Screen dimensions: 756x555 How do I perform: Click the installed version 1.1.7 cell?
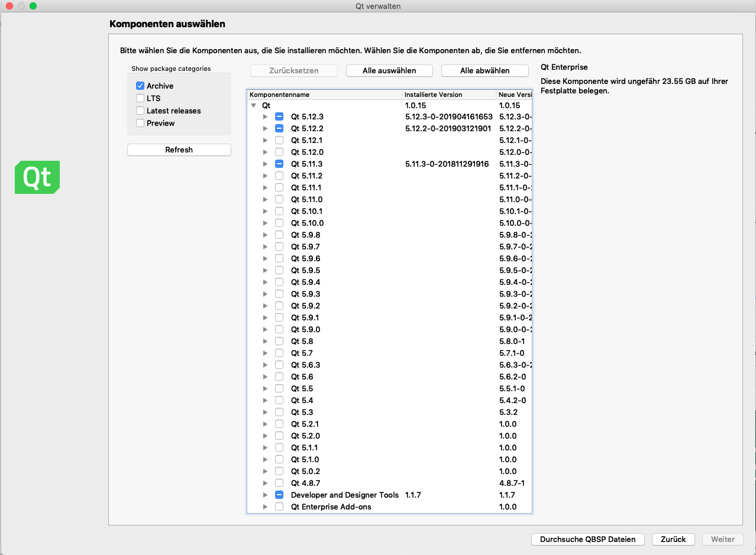pyautogui.click(x=413, y=495)
